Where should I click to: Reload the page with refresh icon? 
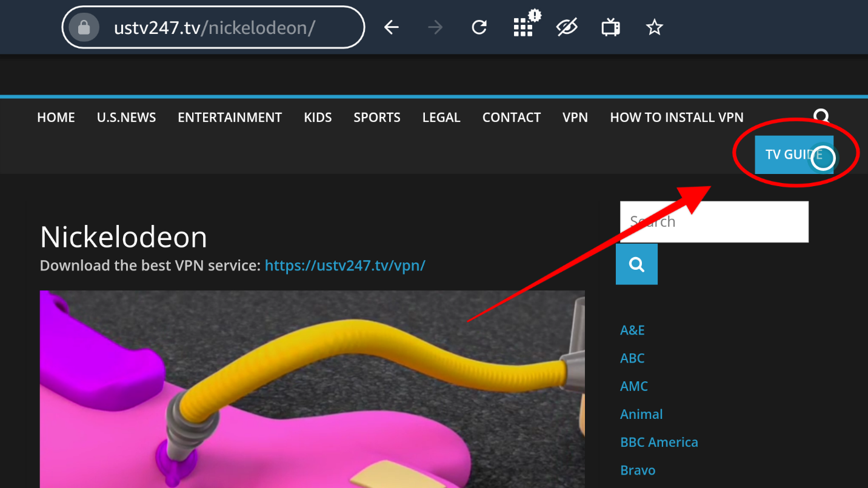[x=479, y=27]
